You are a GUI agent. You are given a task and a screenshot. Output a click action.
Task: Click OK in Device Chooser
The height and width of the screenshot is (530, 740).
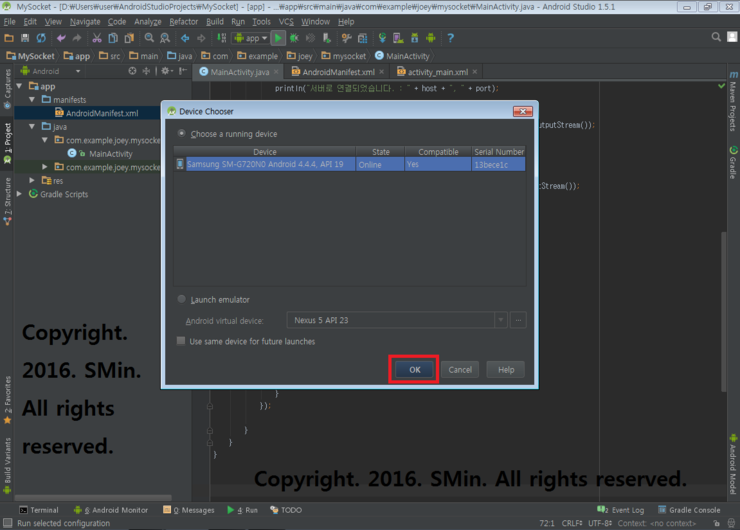(x=414, y=370)
